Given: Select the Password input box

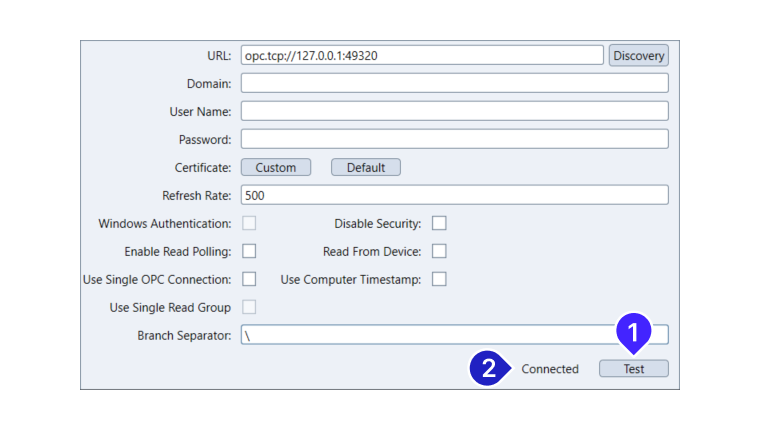Looking at the screenshot, I should (x=454, y=139).
